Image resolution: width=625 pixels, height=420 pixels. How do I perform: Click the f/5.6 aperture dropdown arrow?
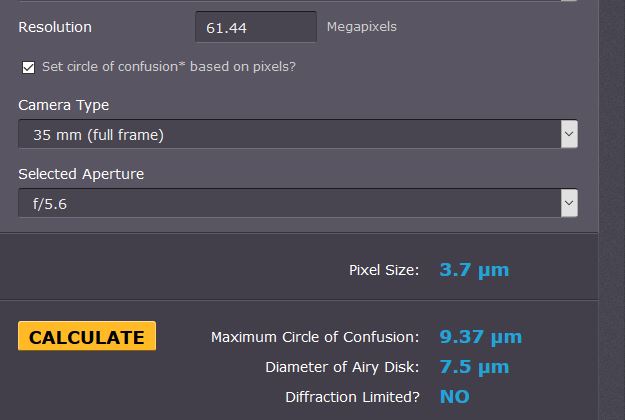click(569, 203)
